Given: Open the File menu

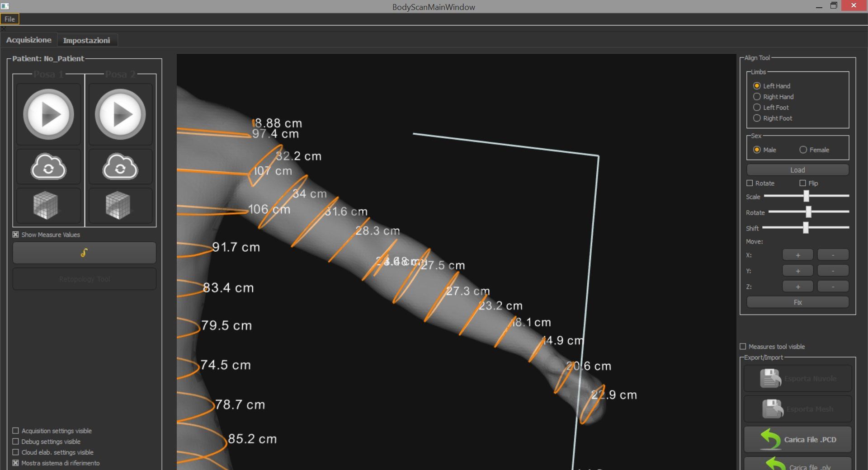Looking at the screenshot, I should tap(10, 19).
